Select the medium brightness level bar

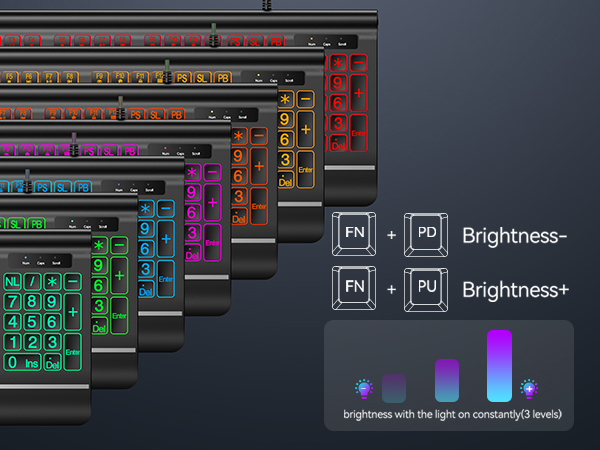[447, 381]
